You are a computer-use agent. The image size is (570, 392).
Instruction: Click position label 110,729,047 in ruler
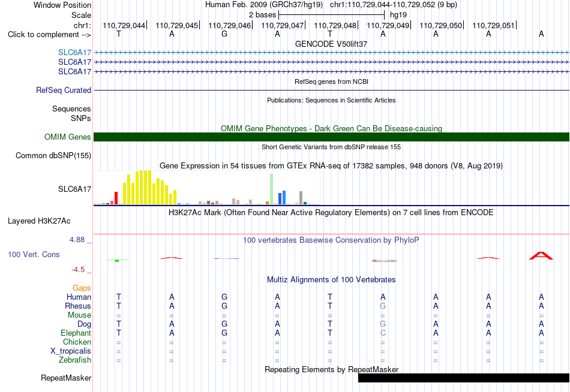click(x=283, y=25)
